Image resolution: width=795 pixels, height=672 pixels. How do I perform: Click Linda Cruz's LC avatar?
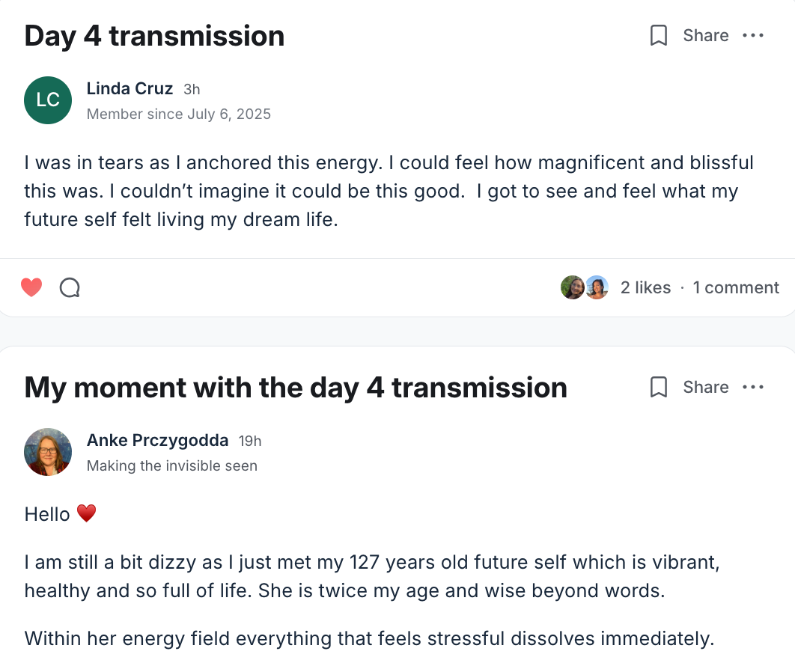48,100
